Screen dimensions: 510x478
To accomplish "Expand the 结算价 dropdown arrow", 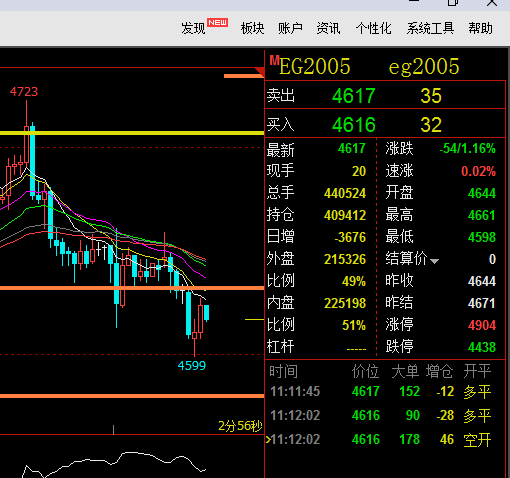I will 434,261.
